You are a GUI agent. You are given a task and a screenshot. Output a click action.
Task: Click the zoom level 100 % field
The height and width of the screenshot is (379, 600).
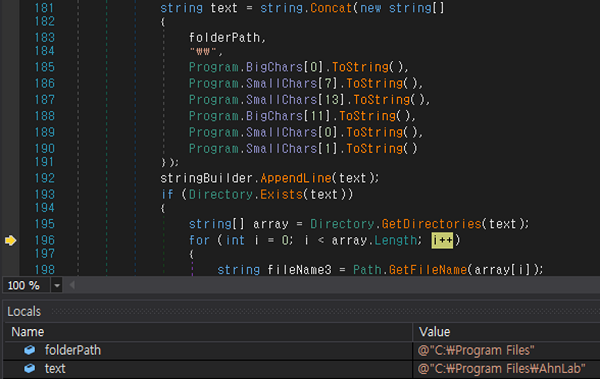[x=26, y=286]
